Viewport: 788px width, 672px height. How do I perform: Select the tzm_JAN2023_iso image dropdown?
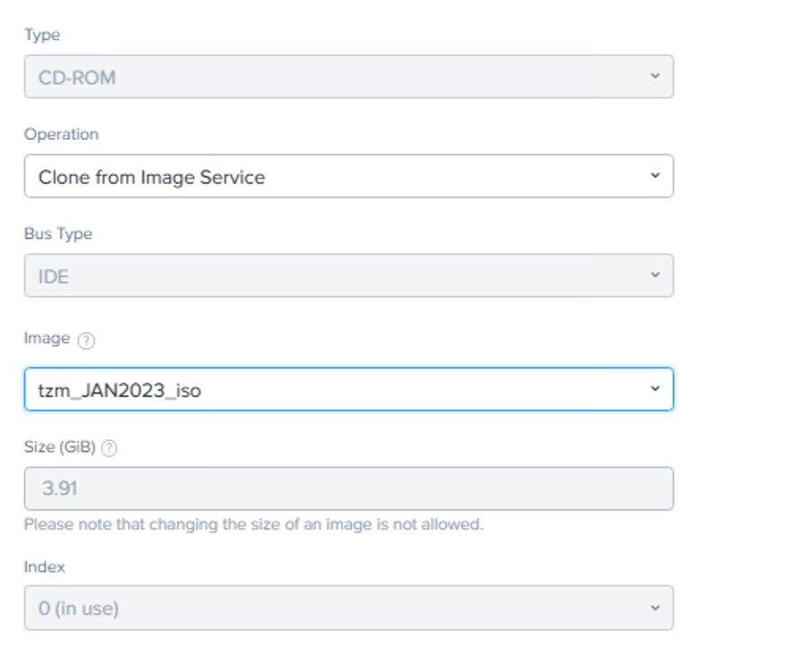[x=348, y=389]
